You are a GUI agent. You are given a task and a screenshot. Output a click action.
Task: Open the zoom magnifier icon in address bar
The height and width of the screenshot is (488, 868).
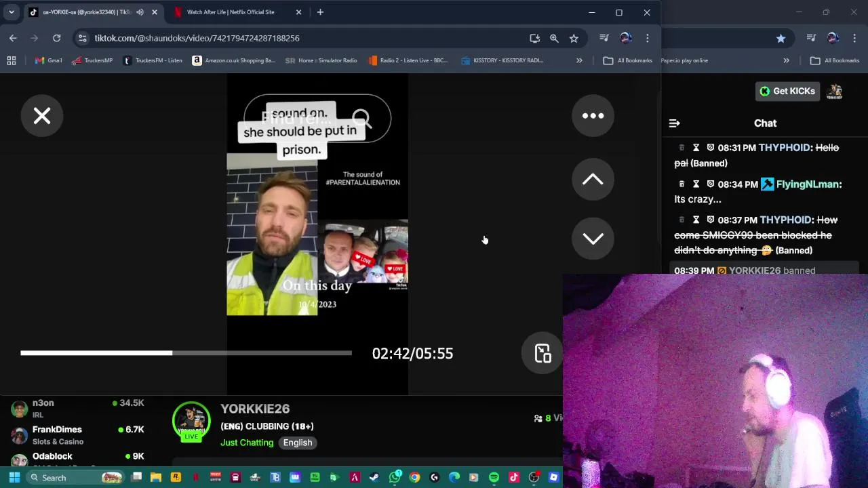coord(554,38)
